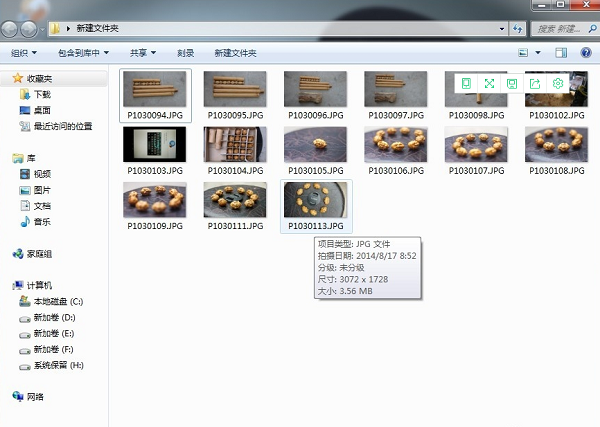
Task: Open the green gear settings icon
Action: coord(558,84)
